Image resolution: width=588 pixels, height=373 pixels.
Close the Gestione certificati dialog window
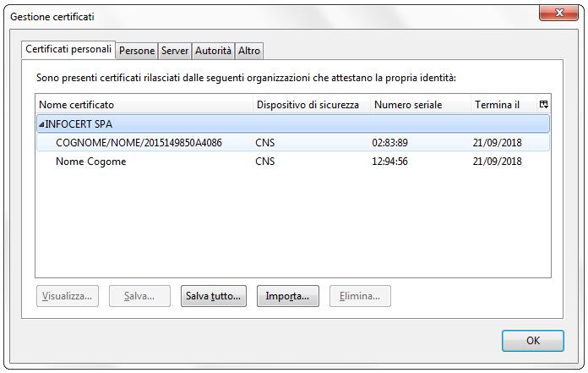click(x=559, y=15)
